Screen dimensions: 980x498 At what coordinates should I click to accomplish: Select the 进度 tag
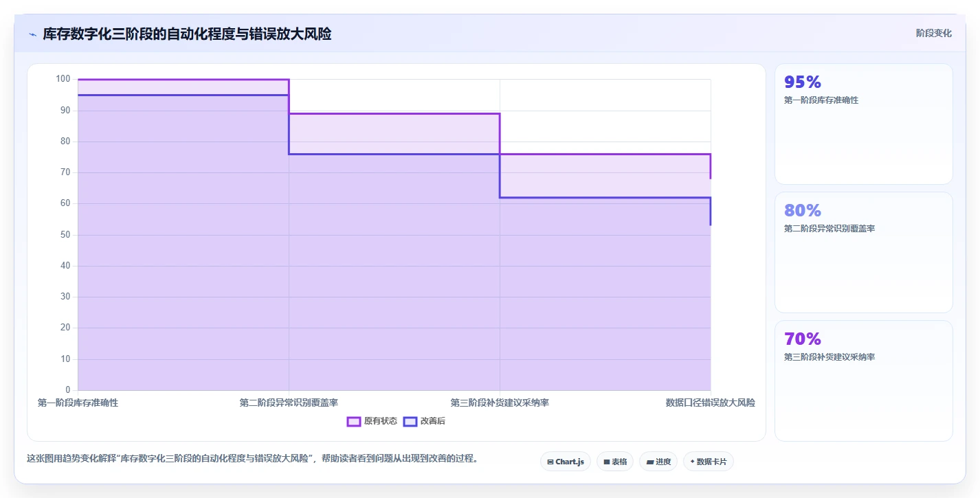point(658,462)
